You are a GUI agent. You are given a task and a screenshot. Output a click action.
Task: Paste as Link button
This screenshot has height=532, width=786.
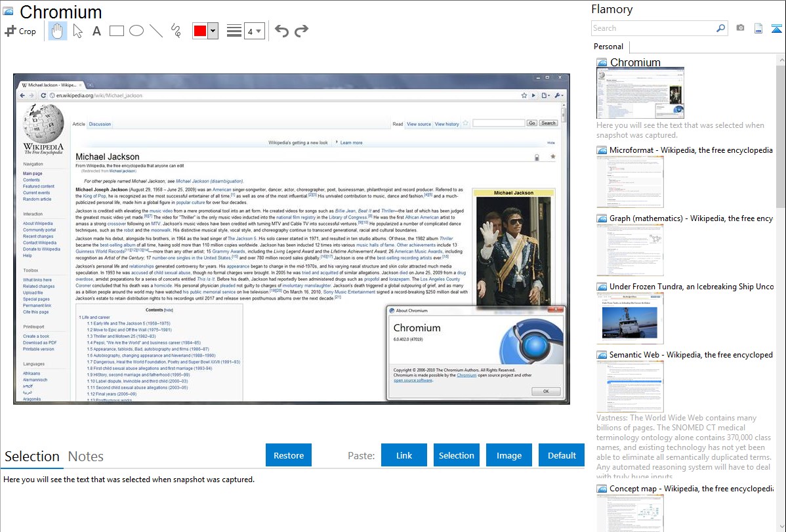coord(404,455)
